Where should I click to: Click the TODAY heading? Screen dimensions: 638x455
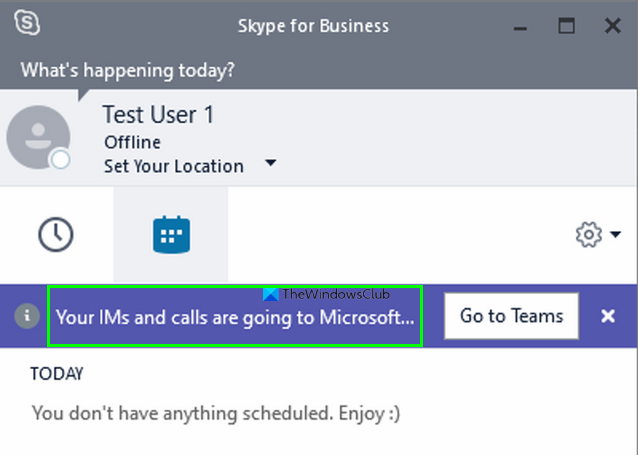[57, 374]
